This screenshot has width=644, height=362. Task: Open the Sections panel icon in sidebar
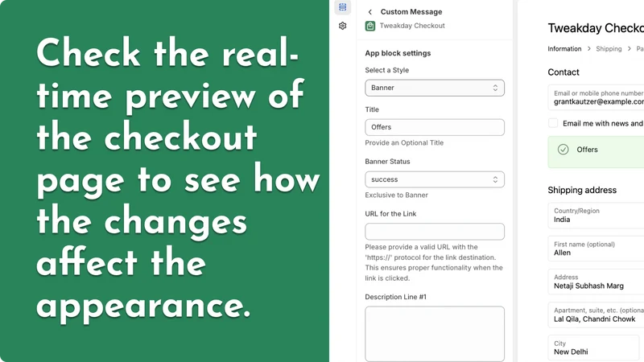pyautogui.click(x=343, y=7)
